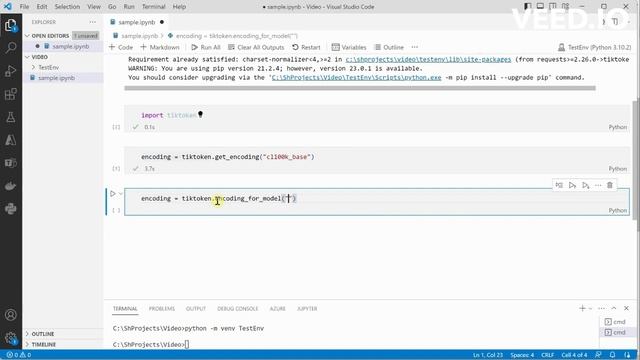640x360 pixels.
Task: Open customize layout icon in title bar
Action: click(x=565, y=6)
